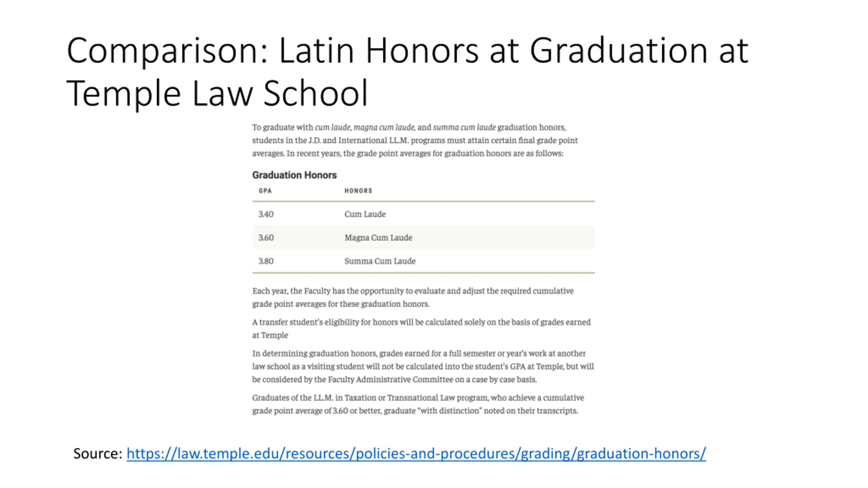The image size is (868, 488).
Task: Click "Temple Law School" in the title
Action: (217, 93)
